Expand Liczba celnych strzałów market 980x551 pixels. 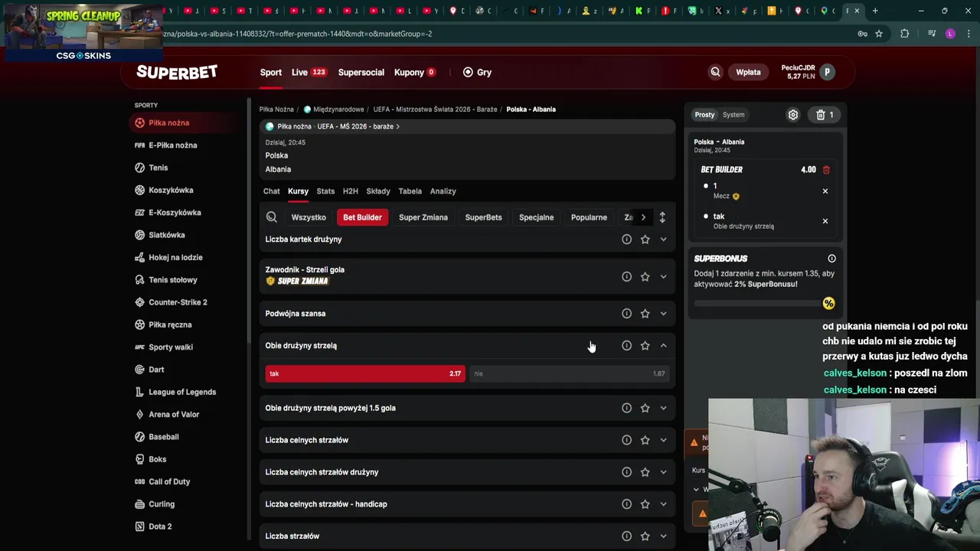[x=663, y=440]
